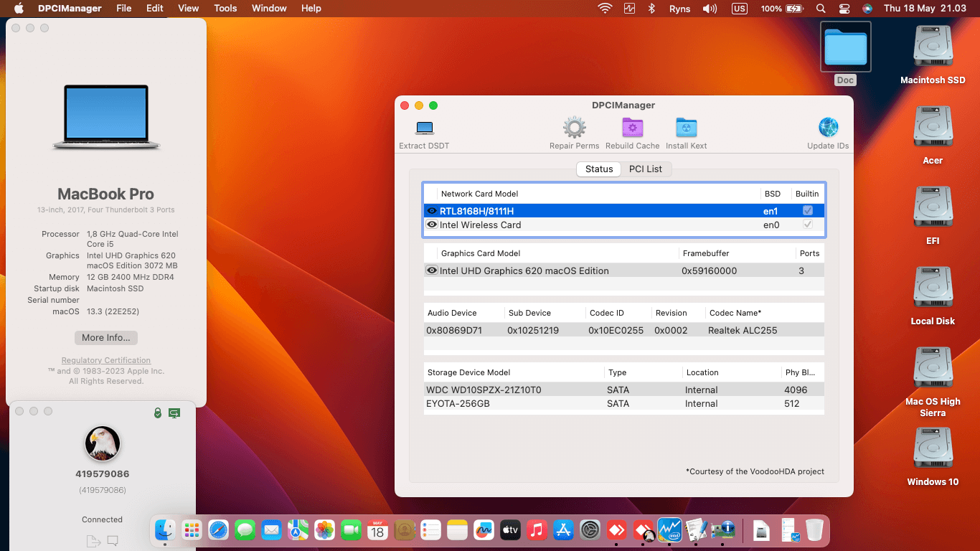Select the Mac OS High Sierra drive
Image resolution: width=980 pixels, height=551 pixels.
pyautogui.click(x=933, y=369)
